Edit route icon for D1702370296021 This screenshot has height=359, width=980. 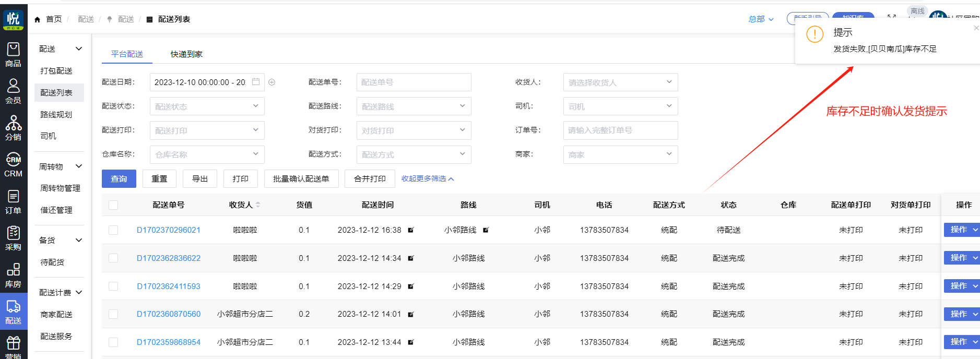pyautogui.click(x=486, y=230)
